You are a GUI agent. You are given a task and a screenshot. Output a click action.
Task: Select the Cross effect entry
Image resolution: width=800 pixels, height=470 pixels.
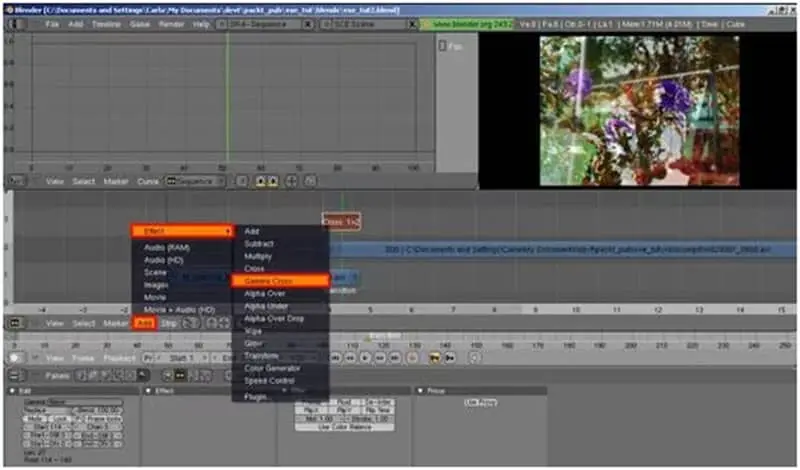click(x=254, y=268)
